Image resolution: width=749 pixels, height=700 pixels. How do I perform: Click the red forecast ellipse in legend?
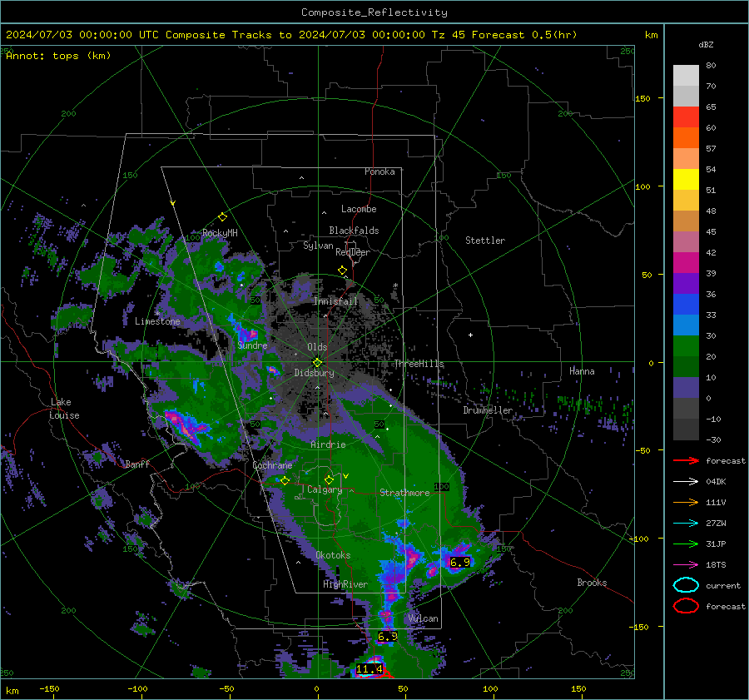[686, 606]
